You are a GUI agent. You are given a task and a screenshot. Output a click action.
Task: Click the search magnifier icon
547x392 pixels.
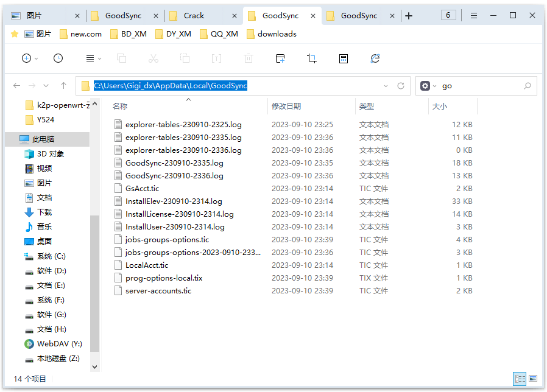tap(528, 86)
